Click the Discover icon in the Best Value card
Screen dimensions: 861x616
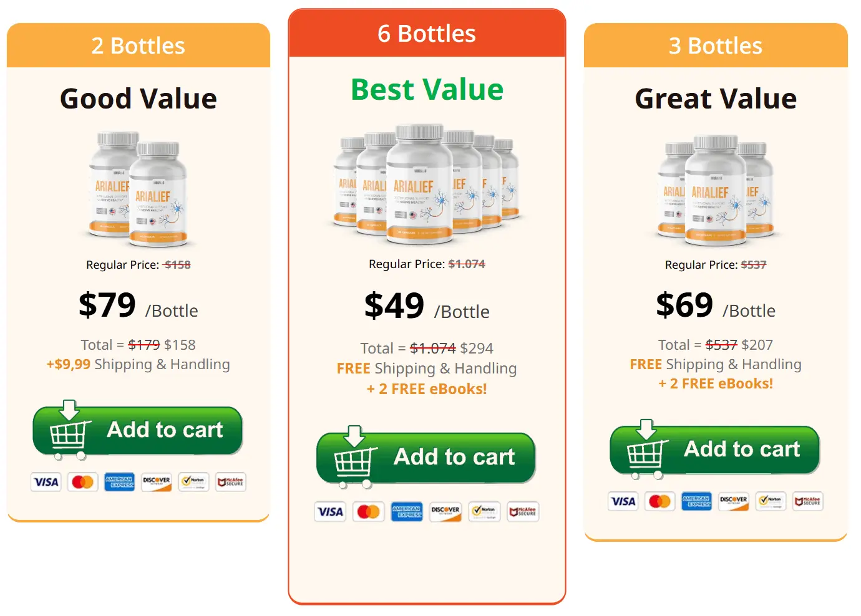445,511
